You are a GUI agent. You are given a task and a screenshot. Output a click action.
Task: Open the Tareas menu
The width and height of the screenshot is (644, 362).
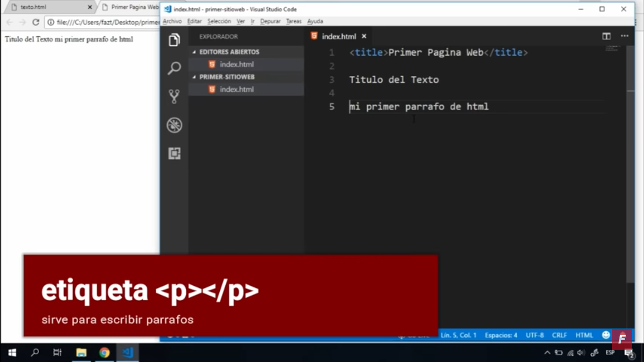click(x=294, y=21)
